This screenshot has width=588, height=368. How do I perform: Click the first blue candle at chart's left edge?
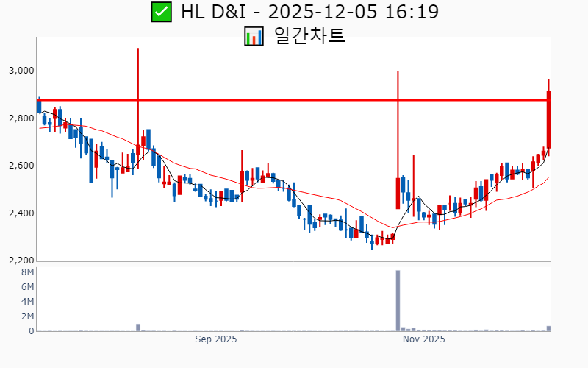coord(39,105)
